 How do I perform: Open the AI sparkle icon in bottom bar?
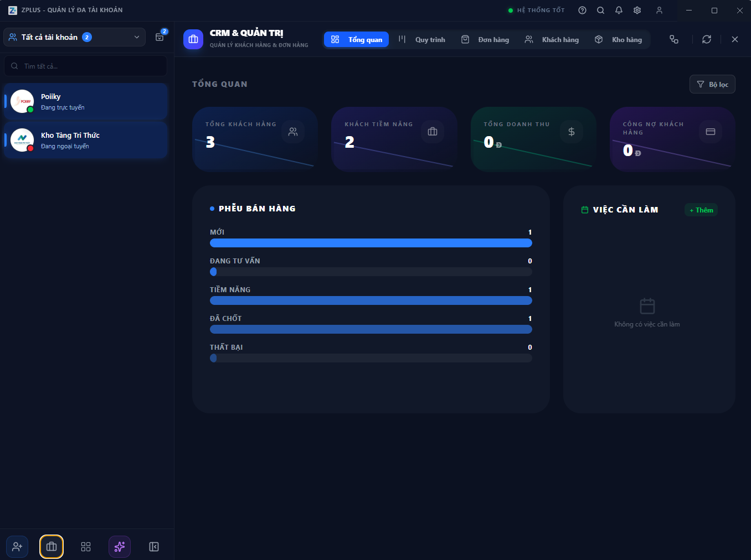click(120, 547)
